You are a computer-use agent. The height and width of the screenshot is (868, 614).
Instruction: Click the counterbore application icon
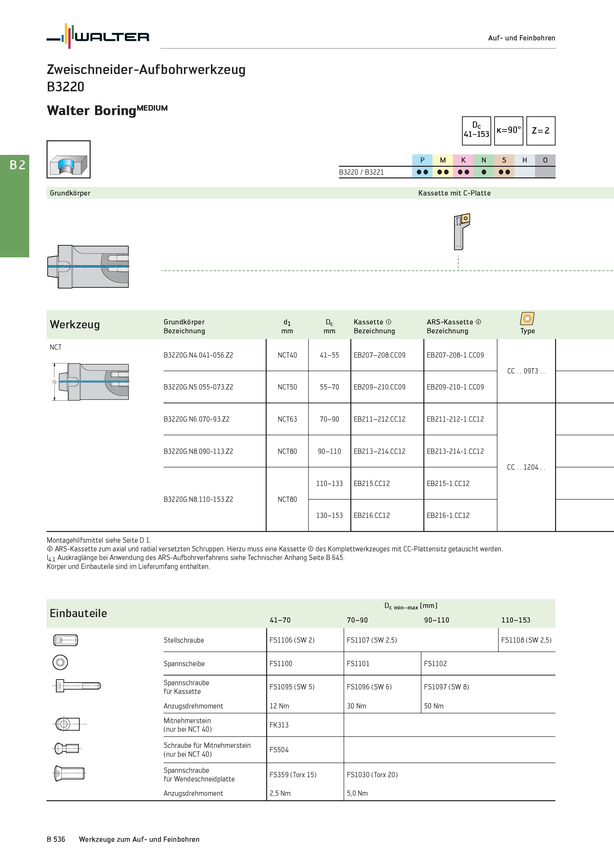click(x=69, y=159)
